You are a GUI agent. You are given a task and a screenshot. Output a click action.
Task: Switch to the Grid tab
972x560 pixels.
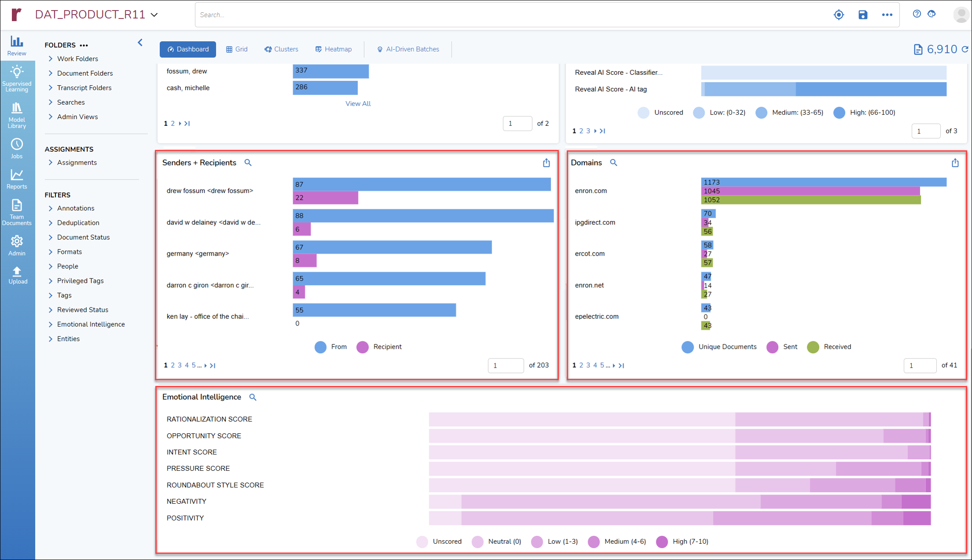[237, 49]
